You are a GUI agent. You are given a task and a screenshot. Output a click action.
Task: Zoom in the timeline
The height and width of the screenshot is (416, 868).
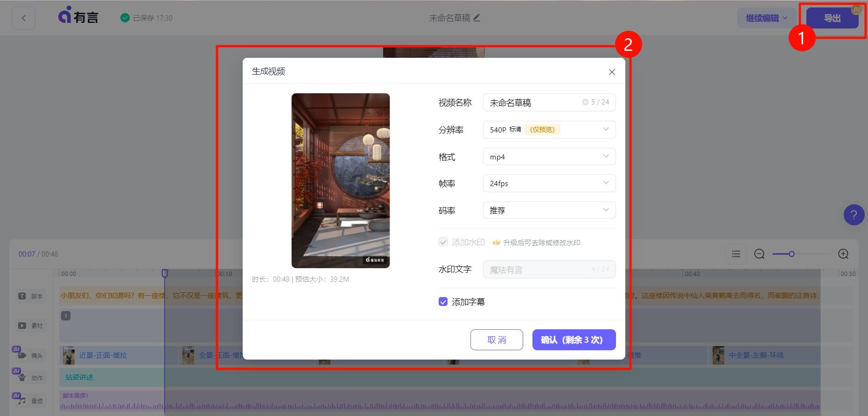pos(843,254)
